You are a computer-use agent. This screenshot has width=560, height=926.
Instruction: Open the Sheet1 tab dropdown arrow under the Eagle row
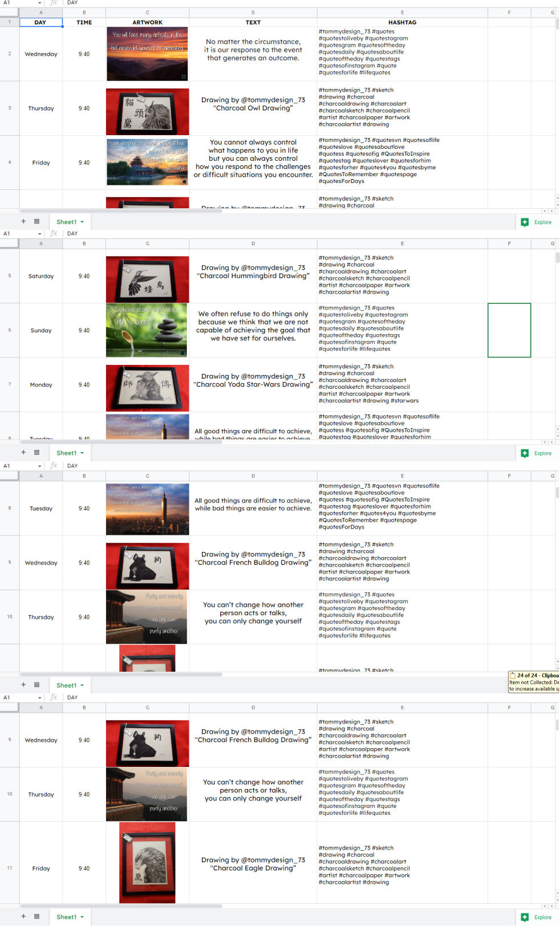tap(82, 917)
